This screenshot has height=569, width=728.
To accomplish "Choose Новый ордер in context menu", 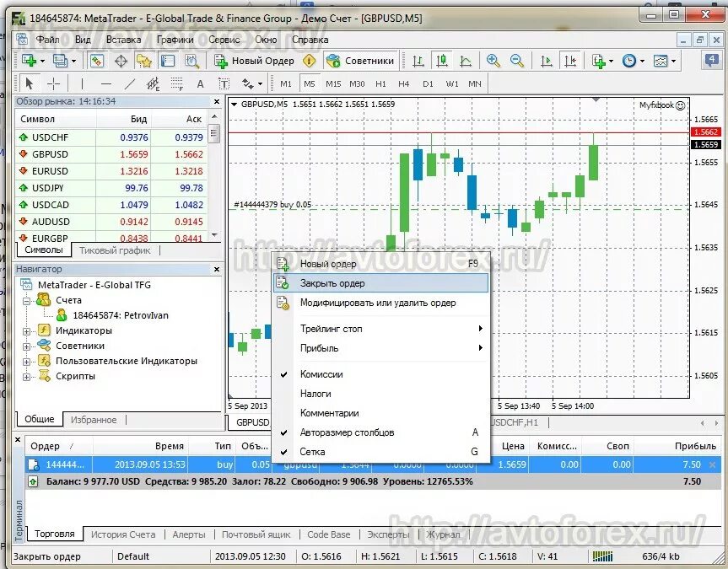I will [381, 264].
